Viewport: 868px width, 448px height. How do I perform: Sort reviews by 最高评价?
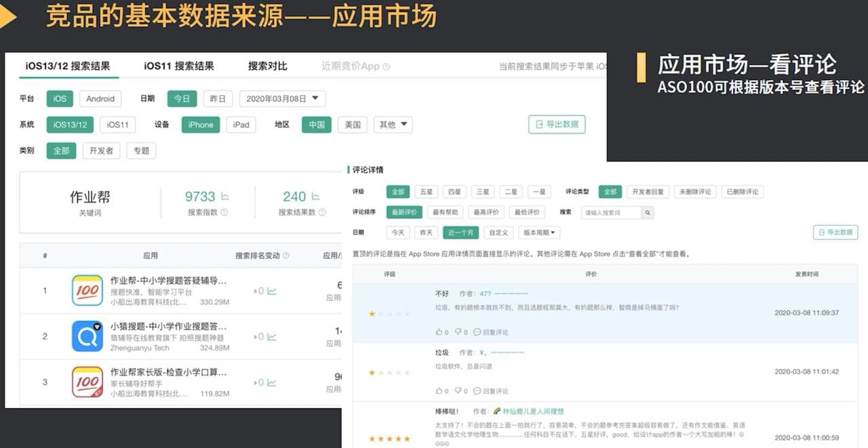(486, 212)
